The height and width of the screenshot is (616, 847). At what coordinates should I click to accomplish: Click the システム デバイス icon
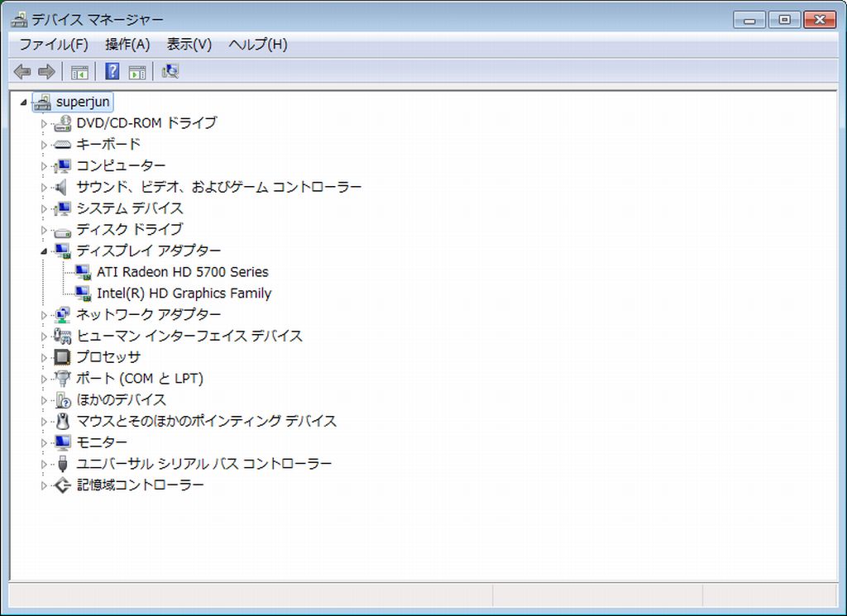point(63,208)
